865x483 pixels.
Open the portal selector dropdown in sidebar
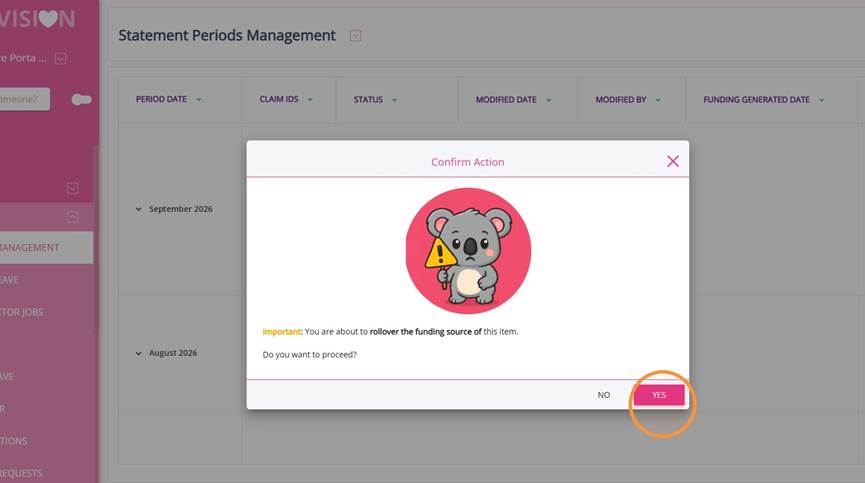tap(61, 58)
